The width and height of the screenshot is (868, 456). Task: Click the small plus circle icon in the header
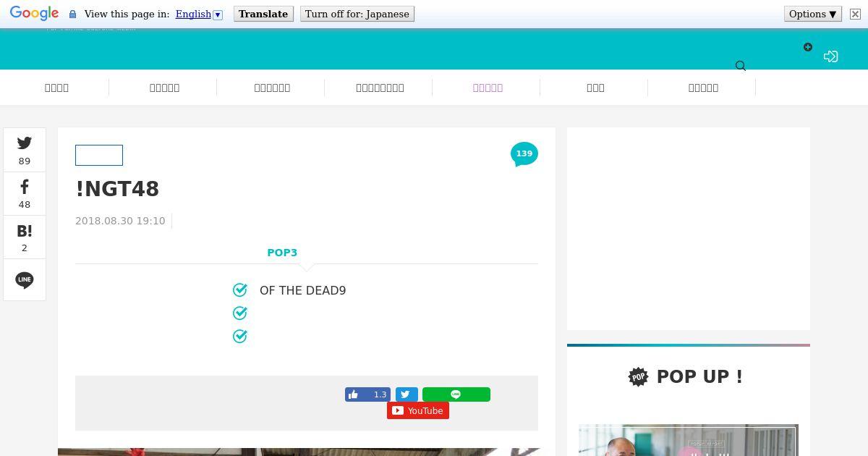point(808,47)
